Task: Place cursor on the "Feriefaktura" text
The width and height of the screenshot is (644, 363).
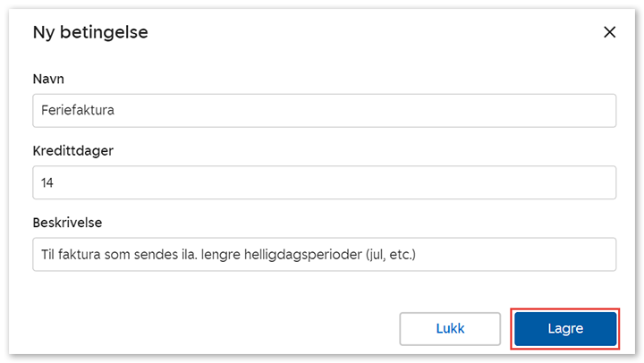Action: 78,111
